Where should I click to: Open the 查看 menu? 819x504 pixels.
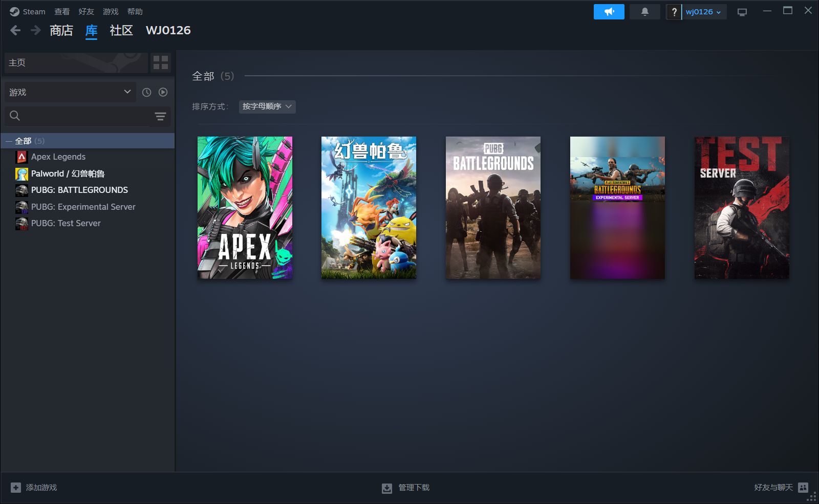tap(62, 11)
